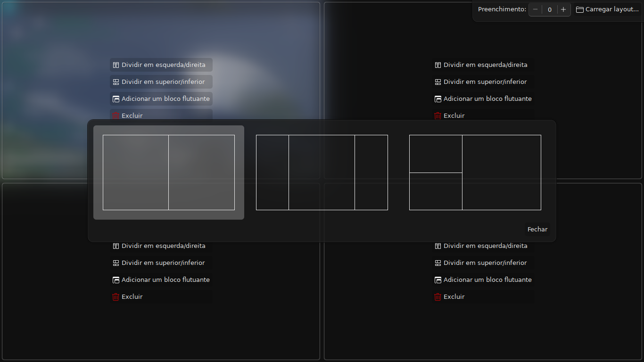Split the top-right pane into esquerda/direita
The image size is (644, 362).
pyautogui.click(x=483, y=65)
